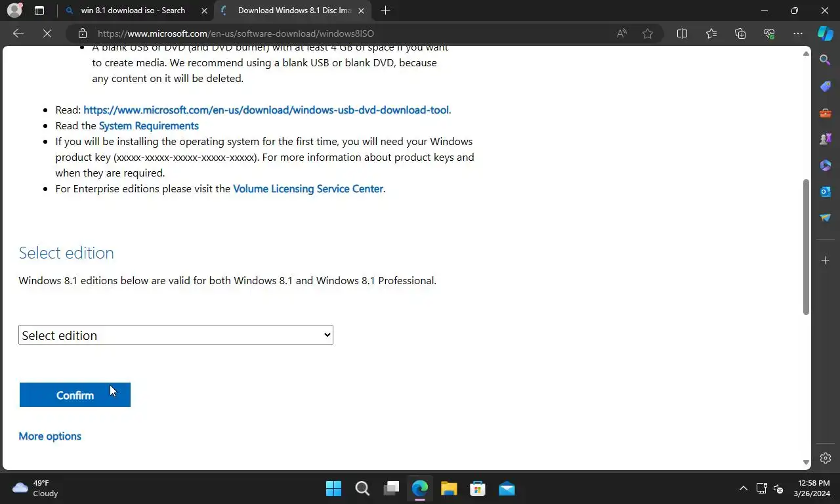The width and height of the screenshot is (840, 504).
Task: Open the System Requirements link
Action: (149, 126)
